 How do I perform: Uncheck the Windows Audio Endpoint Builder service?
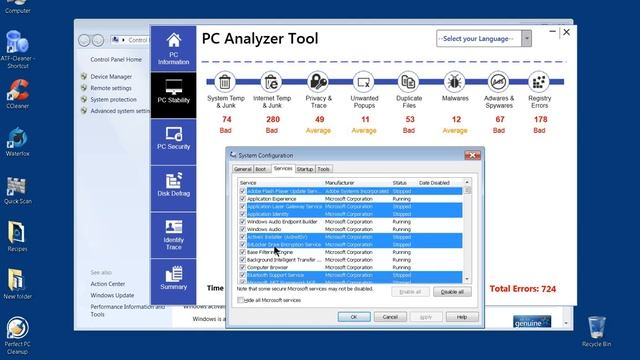pos(242,222)
